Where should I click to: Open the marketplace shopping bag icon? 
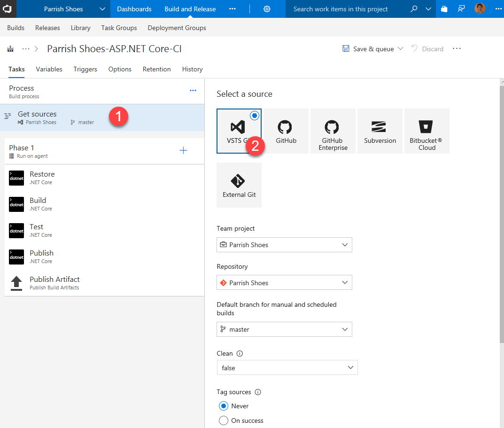(x=444, y=9)
